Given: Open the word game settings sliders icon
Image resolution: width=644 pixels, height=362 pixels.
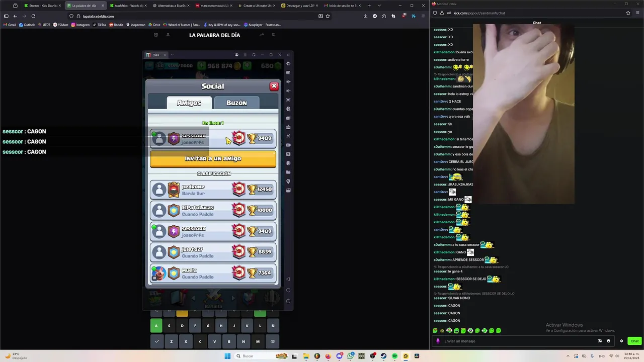Looking at the screenshot, I should (x=274, y=35).
